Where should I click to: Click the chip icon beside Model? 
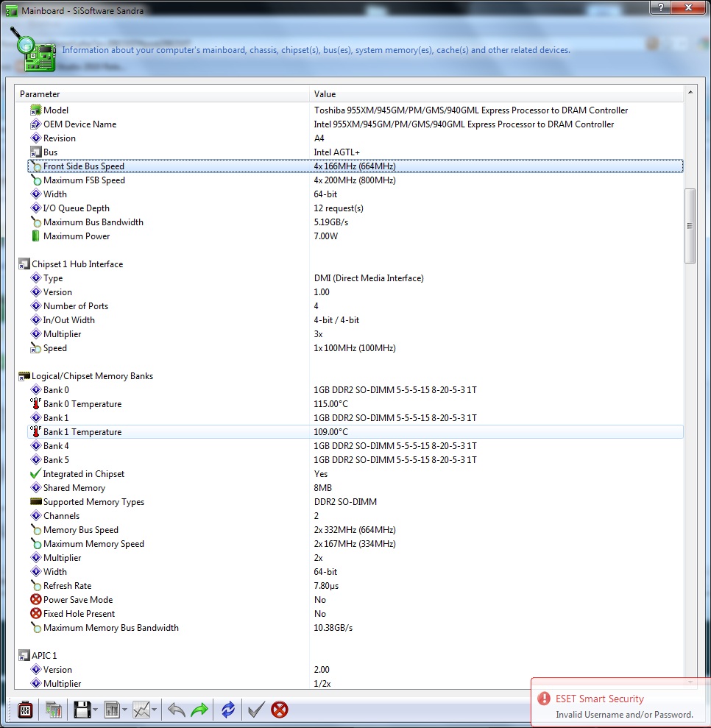(36, 110)
